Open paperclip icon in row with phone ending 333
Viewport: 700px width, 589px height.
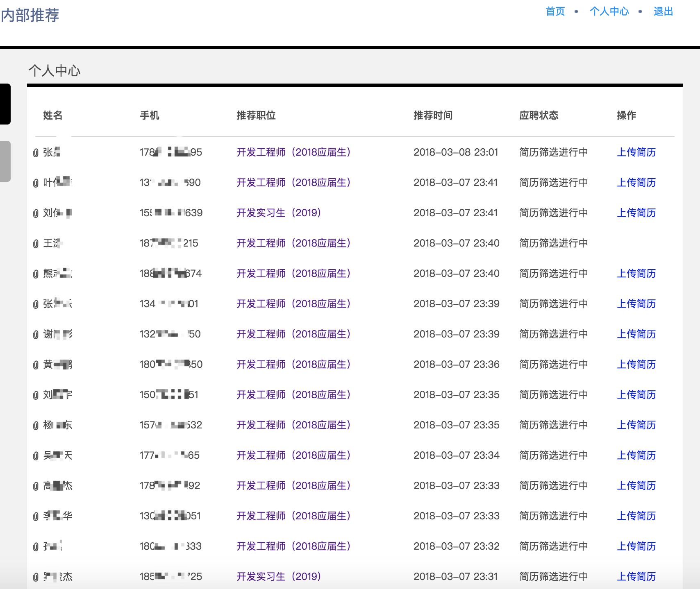pyautogui.click(x=36, y=547)
